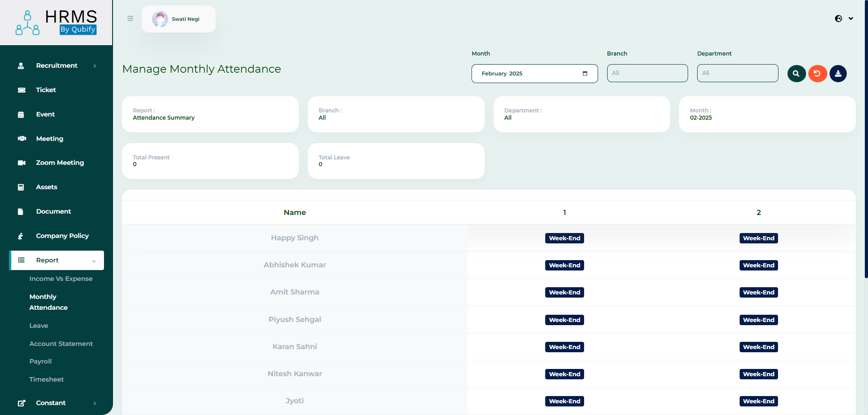
Task: Click the Constant external-link icon
Action: click(21, 403)
